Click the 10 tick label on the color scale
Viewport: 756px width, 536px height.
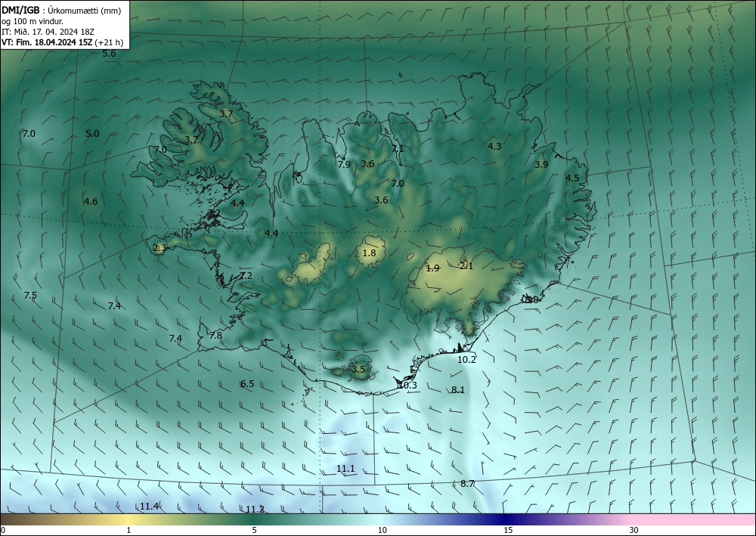382,531
